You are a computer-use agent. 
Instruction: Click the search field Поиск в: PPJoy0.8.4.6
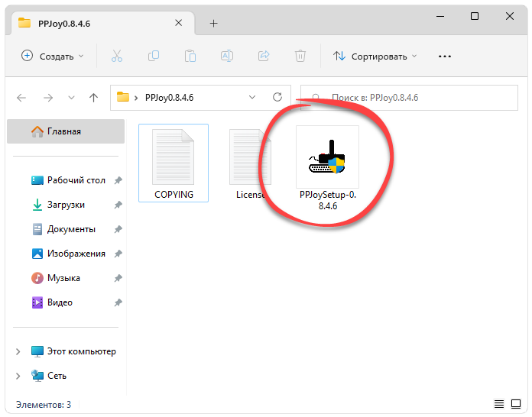click(409, 98)
